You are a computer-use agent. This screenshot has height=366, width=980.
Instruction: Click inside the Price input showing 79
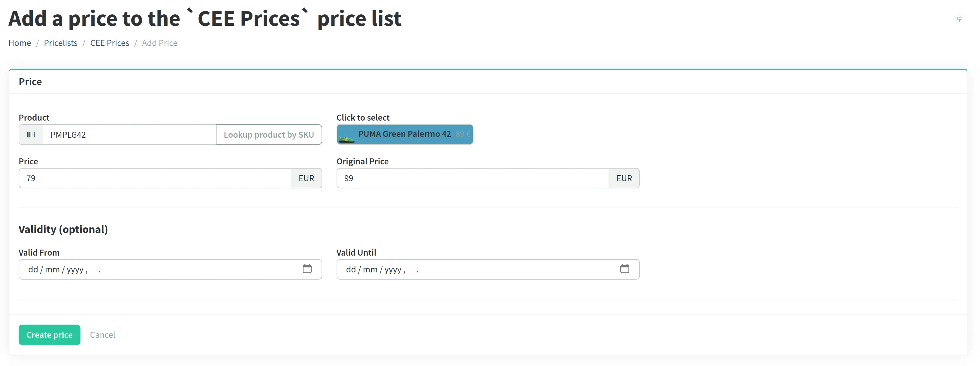pyautogui.click(x=152, y=178)
